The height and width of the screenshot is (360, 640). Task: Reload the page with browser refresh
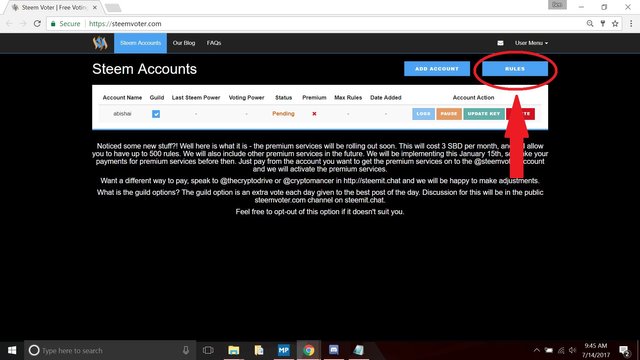click(37, 24)
